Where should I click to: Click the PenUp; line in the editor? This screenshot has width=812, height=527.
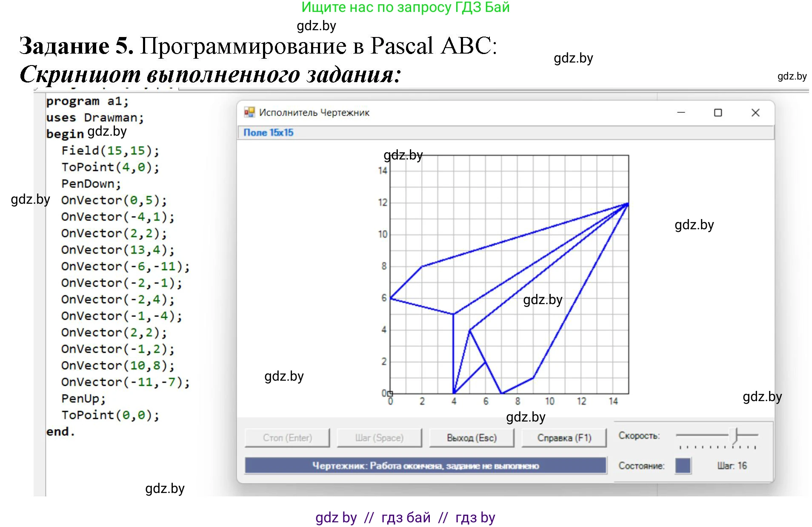pyautogui.click(x=83, y=399)
